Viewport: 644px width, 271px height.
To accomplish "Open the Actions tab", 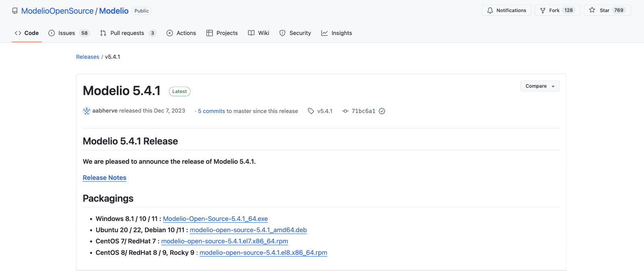I will coord(181,33).
